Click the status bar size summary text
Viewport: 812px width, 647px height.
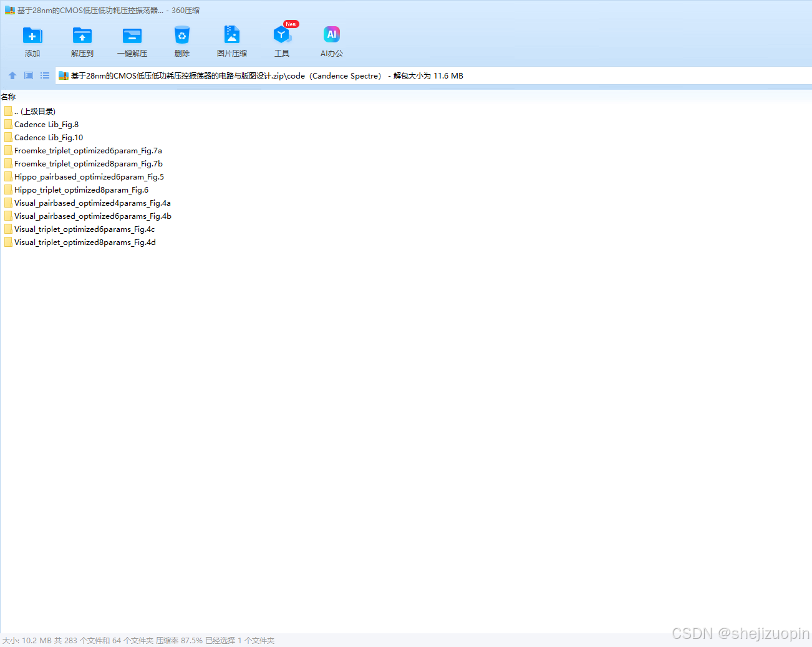click(x=138, y=641)
